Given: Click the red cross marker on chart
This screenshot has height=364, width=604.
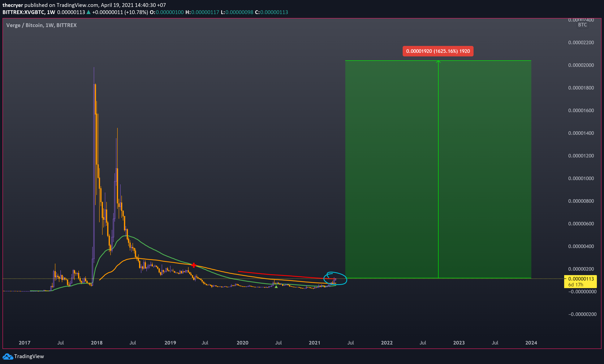Looking at the screenshot, I should [194, 265].
